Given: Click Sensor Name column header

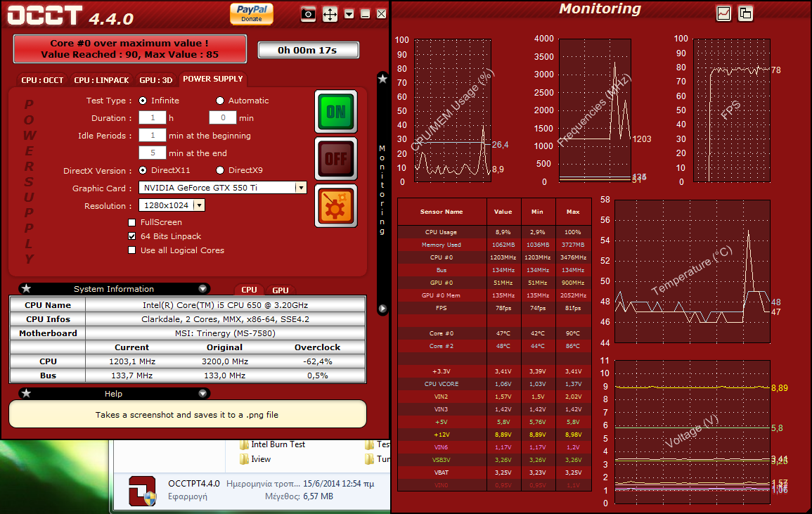Looking at the screenshot, I should [442, 212].
